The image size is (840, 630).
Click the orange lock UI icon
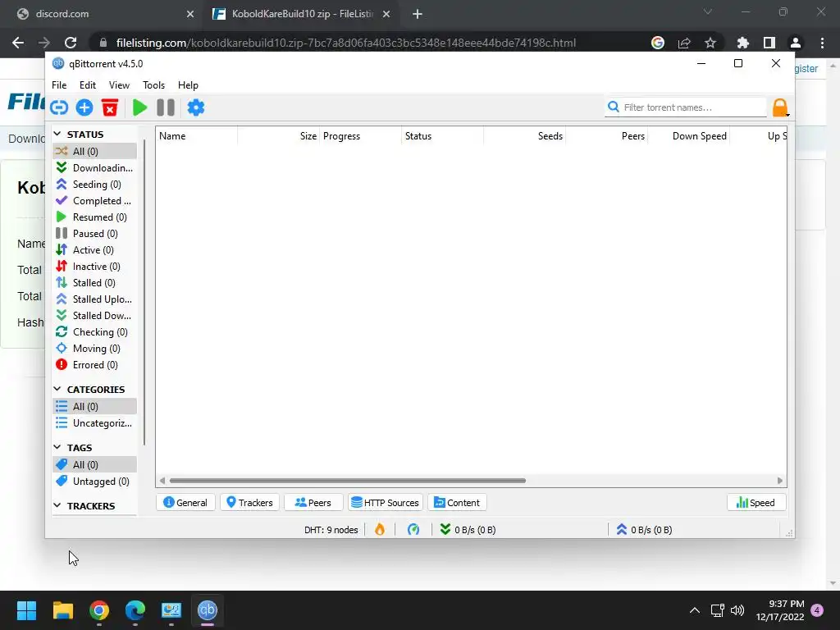click(x=780, y=107)
